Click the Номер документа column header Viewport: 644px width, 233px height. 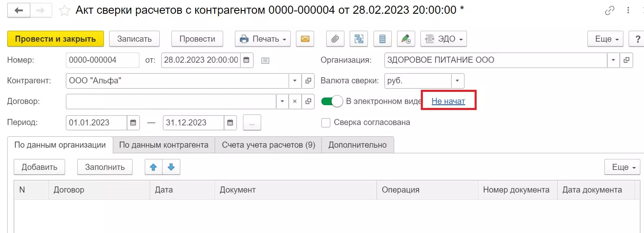517,190
